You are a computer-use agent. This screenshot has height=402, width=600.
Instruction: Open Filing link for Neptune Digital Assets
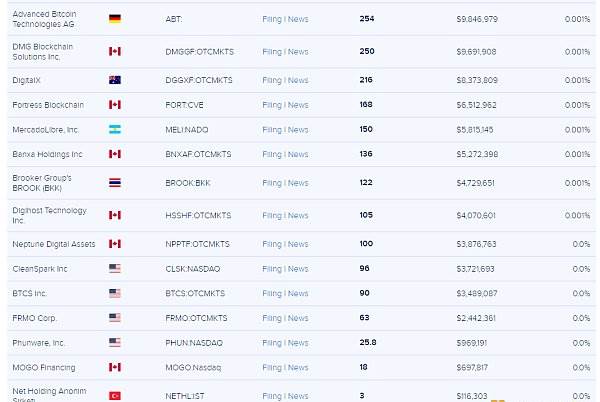(x=272, y=244)
